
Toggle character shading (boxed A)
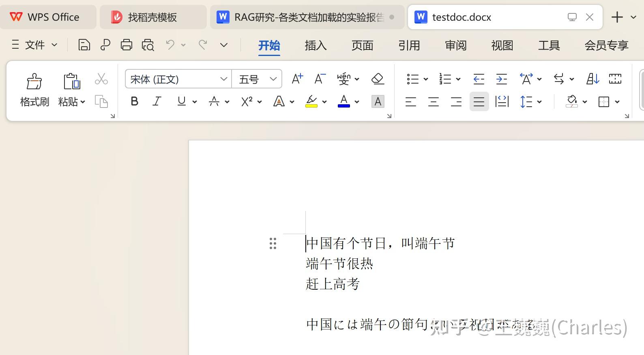click(378, 101)
